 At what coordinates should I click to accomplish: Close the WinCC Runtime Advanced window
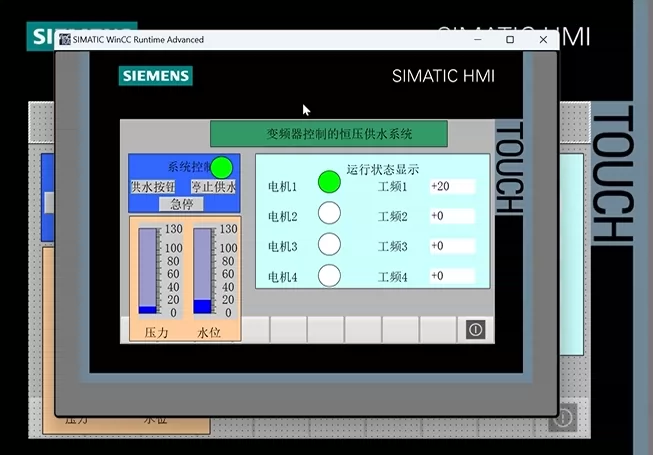(543, 40)
